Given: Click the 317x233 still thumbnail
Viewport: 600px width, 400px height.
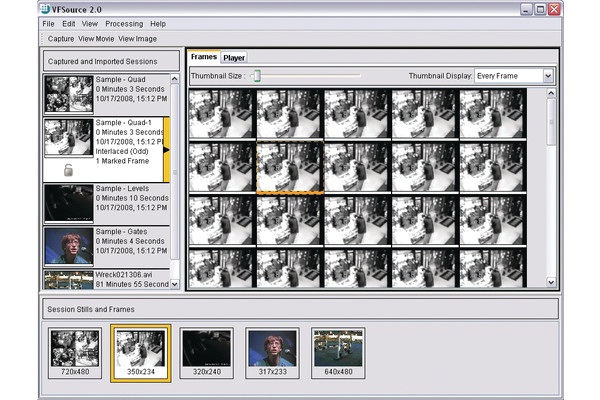Looking at the screenshot, I should pyautogui.click(x=272, y=351).
